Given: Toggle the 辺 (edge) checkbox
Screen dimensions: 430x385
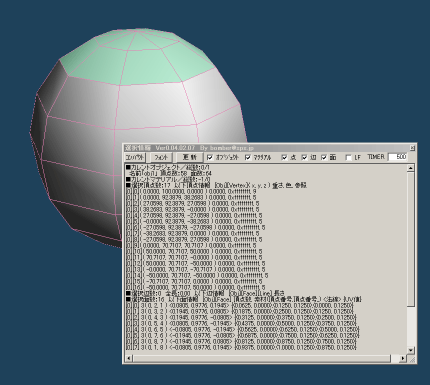Looking at the screenshot, I should pyautogui.click(x=304, y=157).
